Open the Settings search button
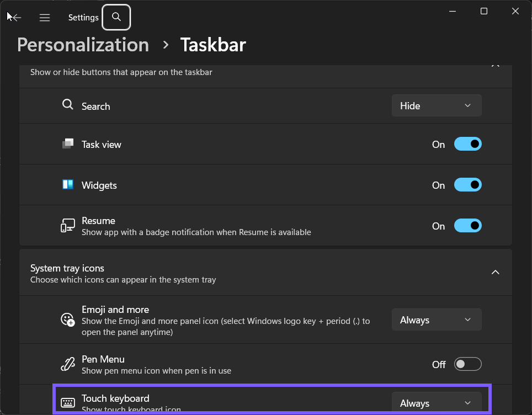The height and width of the screenshot is (415, 532). [x=116, y=17]
